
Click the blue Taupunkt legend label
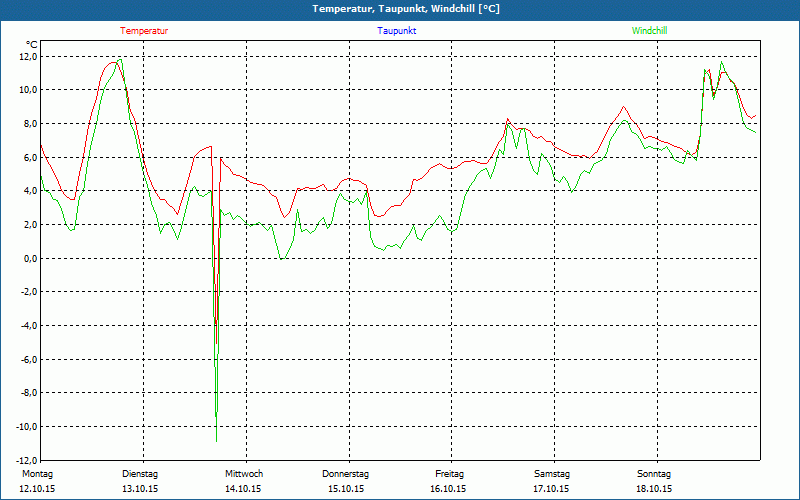pyautogui.click(x=396, y=31)
